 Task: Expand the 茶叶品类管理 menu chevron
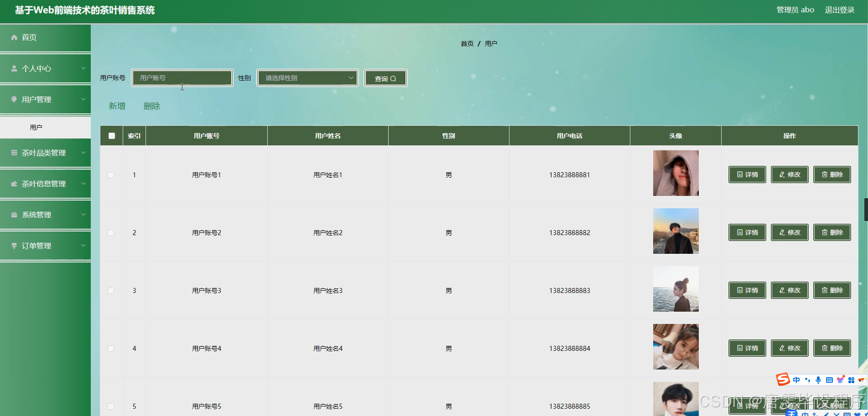(x=83, y=153)
